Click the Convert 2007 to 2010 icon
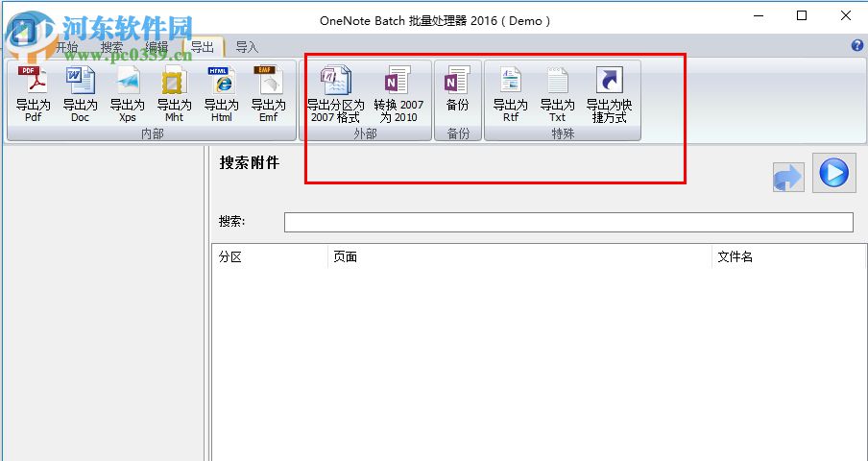868x461 pixels. (x=398, y=93)
